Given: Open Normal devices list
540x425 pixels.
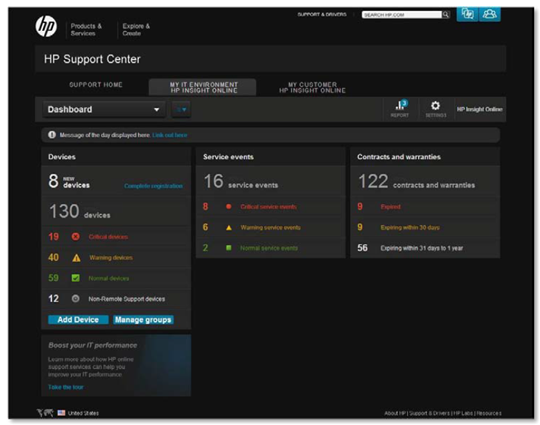Looking at the screenshot, I should click(108, 278).
